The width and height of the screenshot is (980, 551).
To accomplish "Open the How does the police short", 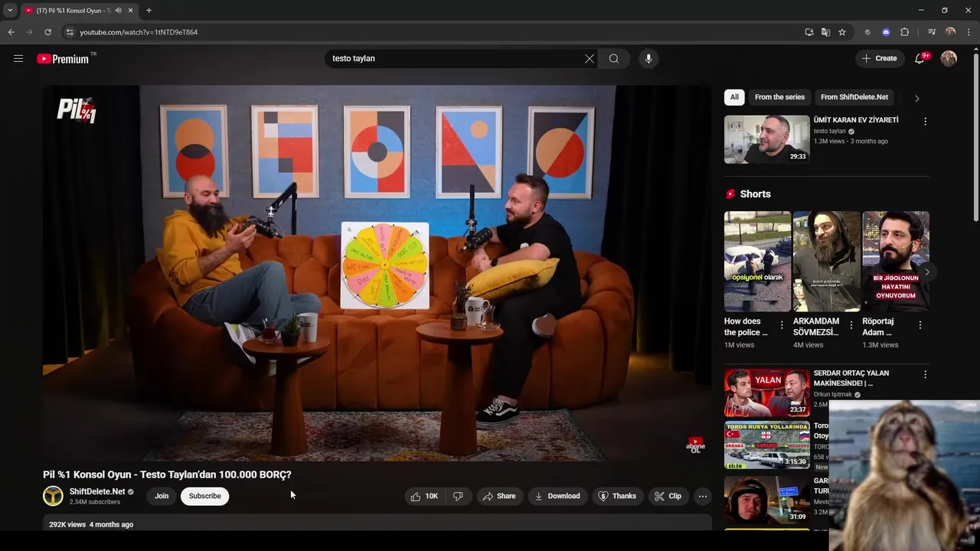I will tap(757, 261).
